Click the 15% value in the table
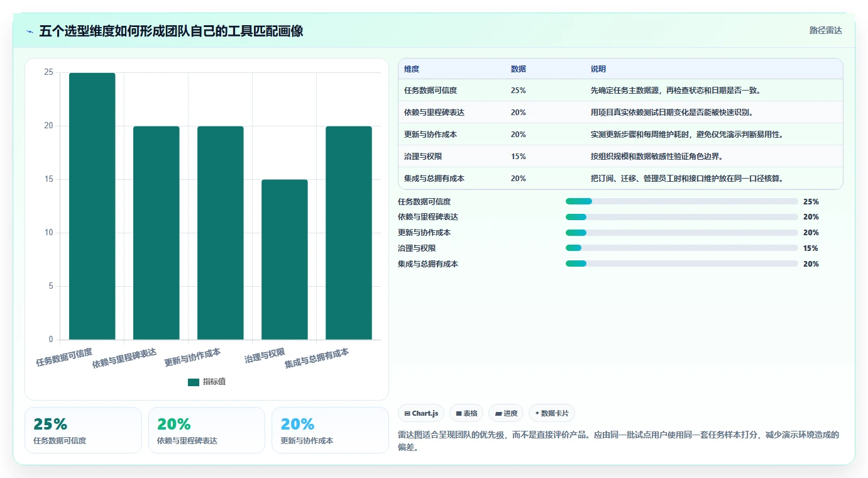The height and width of the screenshot is (478, 868). click(x=519, y=157)
